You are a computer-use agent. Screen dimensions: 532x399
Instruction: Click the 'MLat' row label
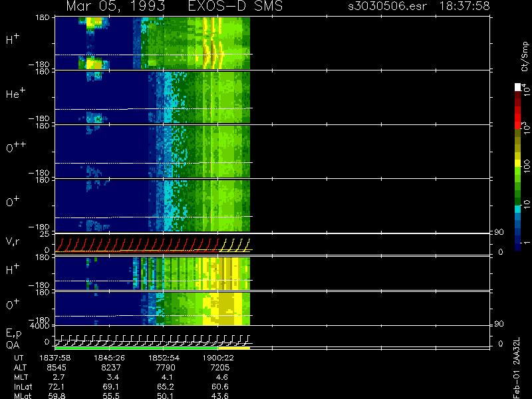[x=23, y=396]
